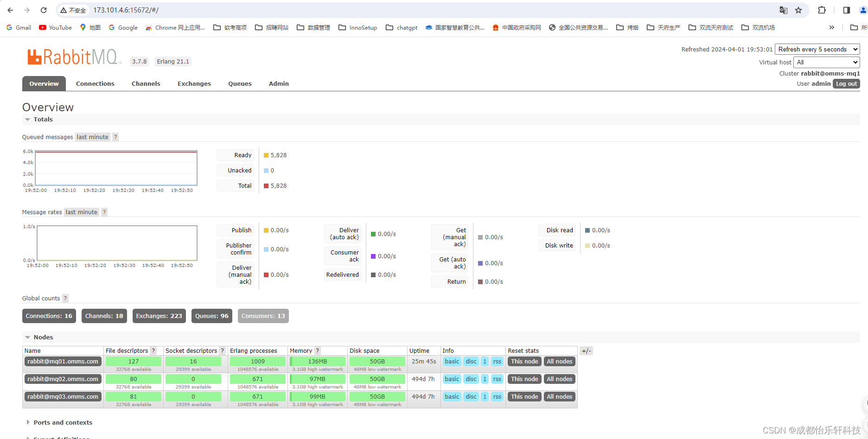868x439 pixels.
Task: Click the disc tag for mq01 node
Action: tap(471, 361)
